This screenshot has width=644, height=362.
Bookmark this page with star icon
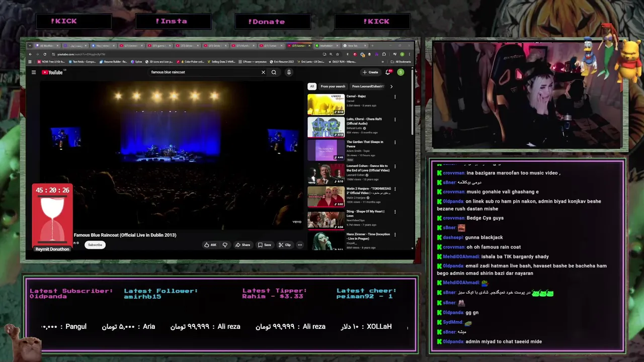coord(338,54)
